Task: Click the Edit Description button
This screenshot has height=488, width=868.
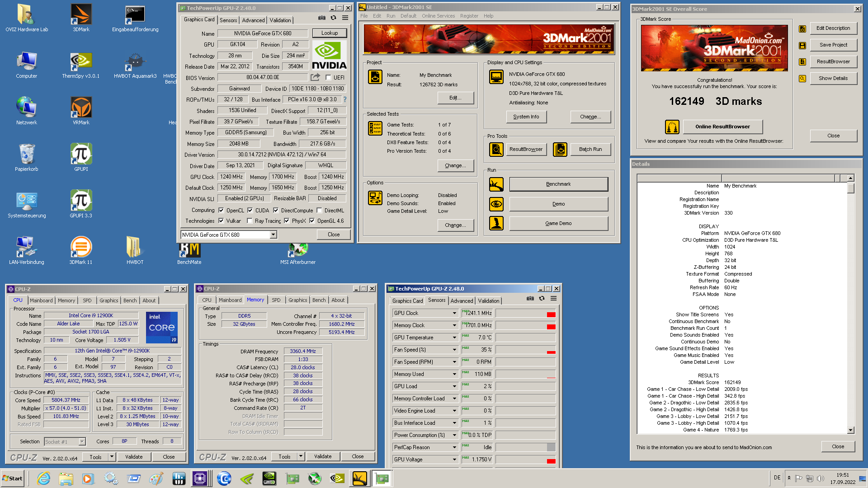Action: [833, 28]
